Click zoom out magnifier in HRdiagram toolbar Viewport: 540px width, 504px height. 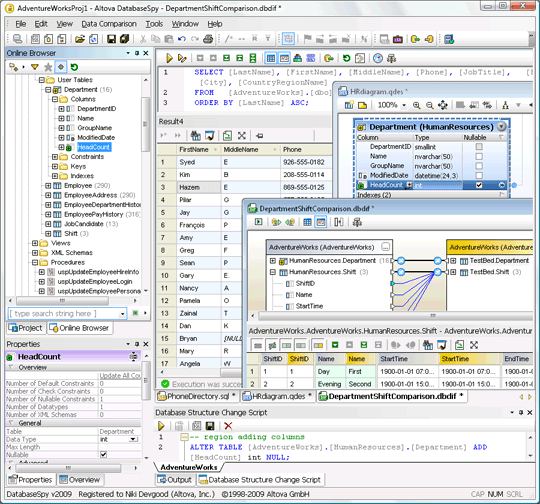coord(429,105)
